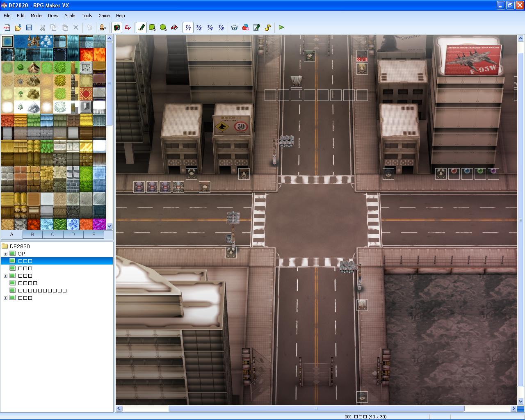Select the OP map in the tree
This screenshot has width=525, height=420.
point(21,254)
